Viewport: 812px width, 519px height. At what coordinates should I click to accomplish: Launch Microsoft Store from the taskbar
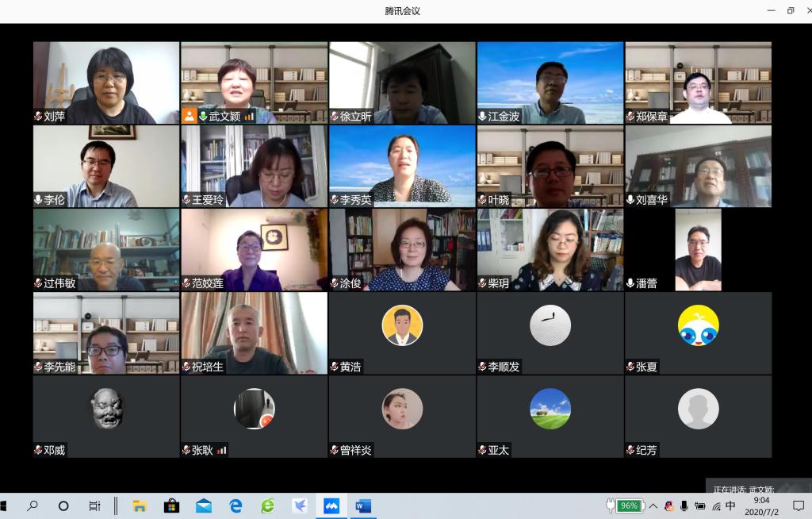point(171,506)
